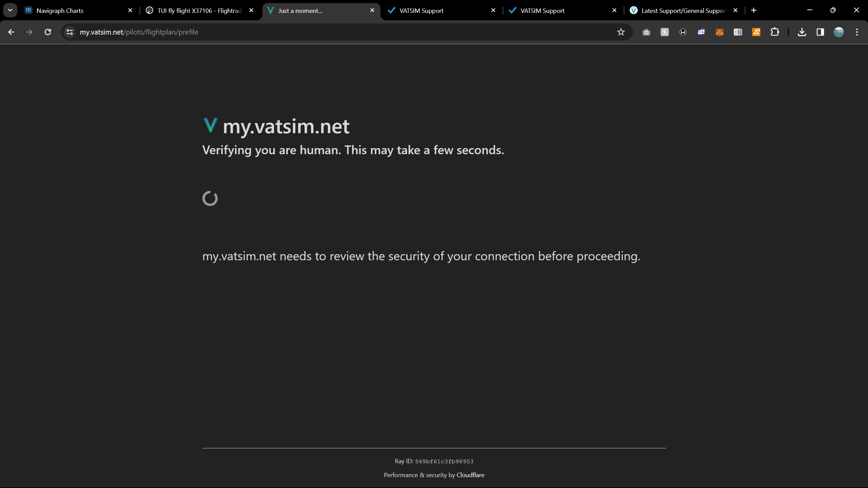Open the Chrome profile avatar
868x488 pixels.
pyautogui.click(x=839, y=32)
